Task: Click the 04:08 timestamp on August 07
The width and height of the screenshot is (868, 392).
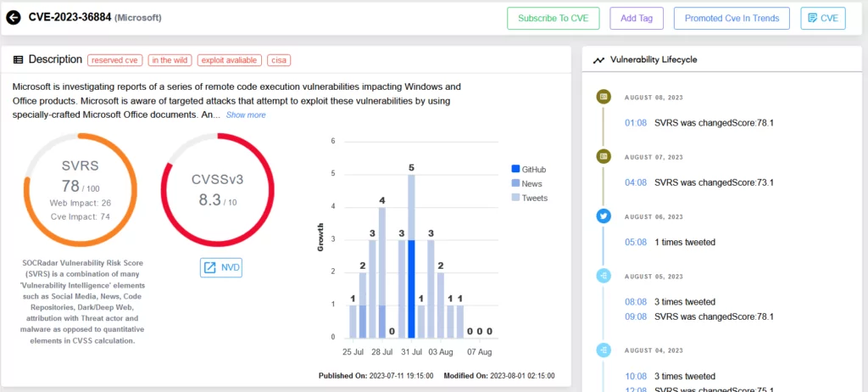Action: [636, 182]
